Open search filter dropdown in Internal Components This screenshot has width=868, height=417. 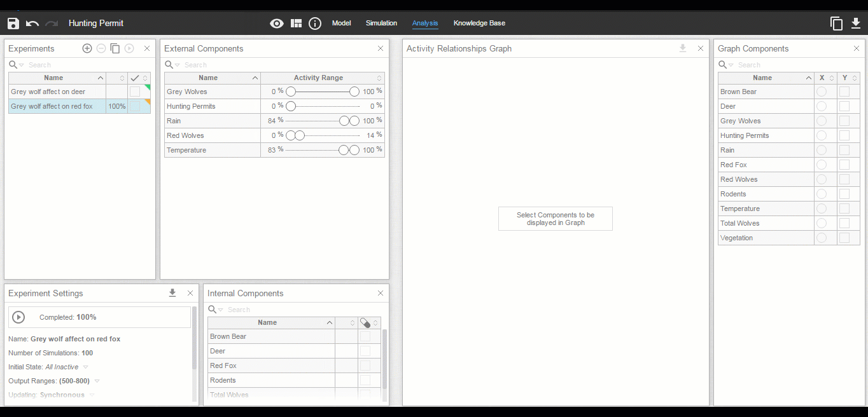point(221,310)
